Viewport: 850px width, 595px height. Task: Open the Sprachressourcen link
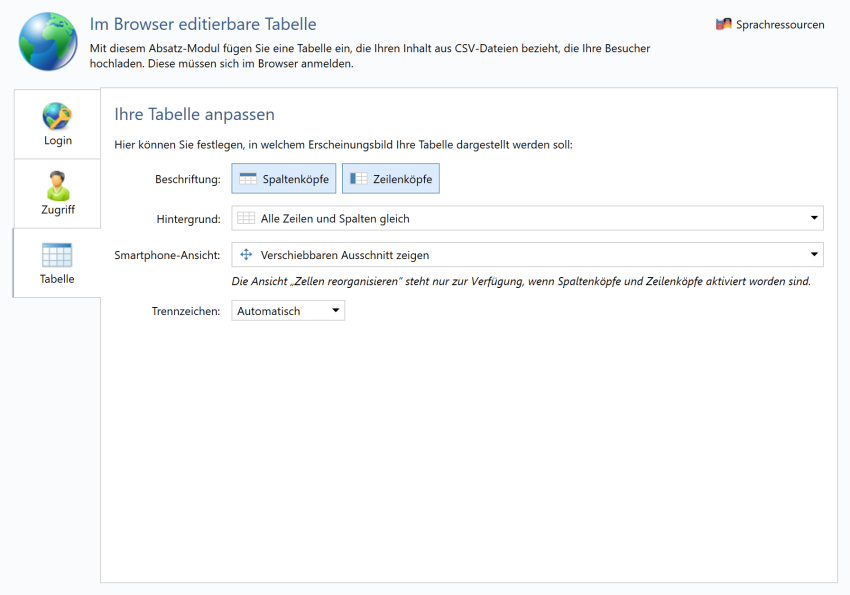[779, 23]
